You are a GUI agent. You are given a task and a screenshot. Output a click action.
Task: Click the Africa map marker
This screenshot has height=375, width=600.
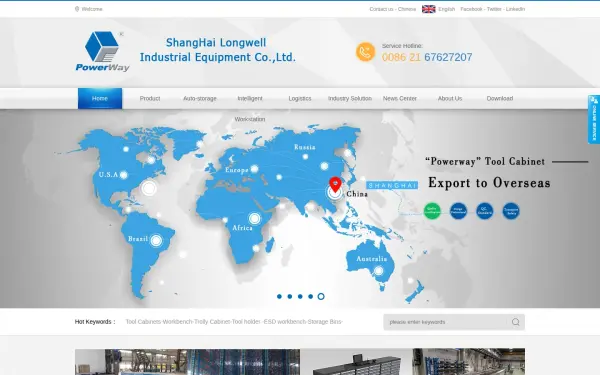click(x=254, y=218)
